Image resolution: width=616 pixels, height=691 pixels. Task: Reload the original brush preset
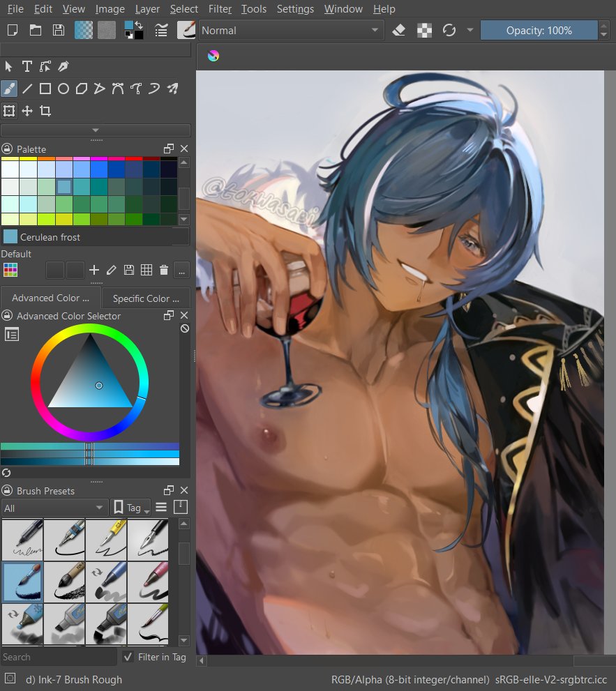(449, 31)
